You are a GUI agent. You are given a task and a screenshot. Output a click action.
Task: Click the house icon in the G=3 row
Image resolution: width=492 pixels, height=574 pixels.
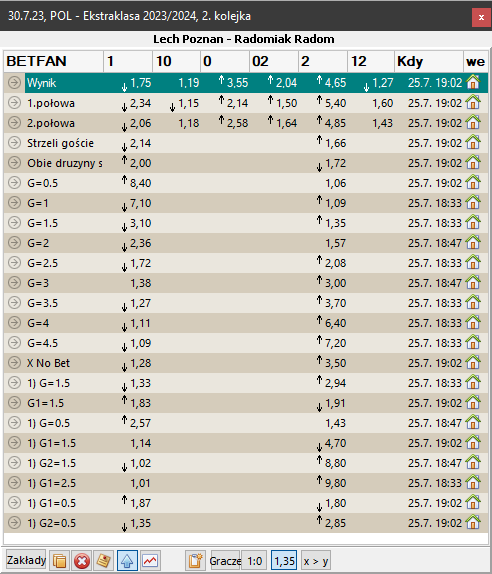coord(473,283)
